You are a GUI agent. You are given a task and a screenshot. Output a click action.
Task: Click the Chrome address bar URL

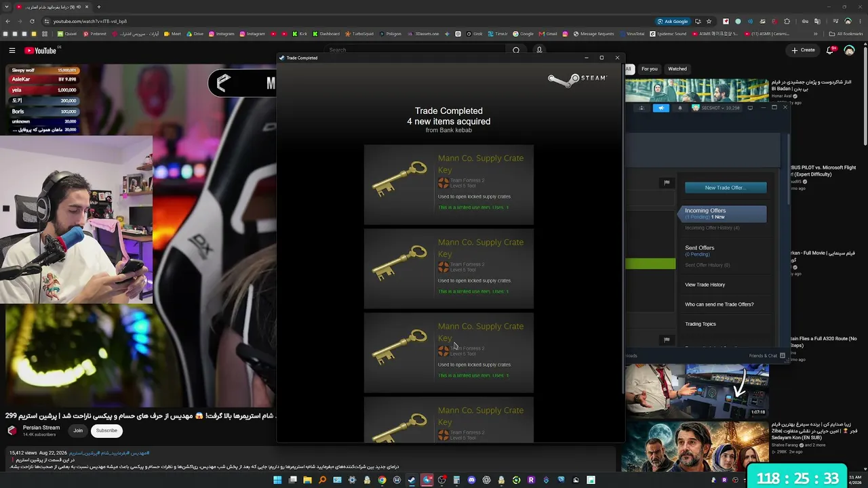click(90, 22)
